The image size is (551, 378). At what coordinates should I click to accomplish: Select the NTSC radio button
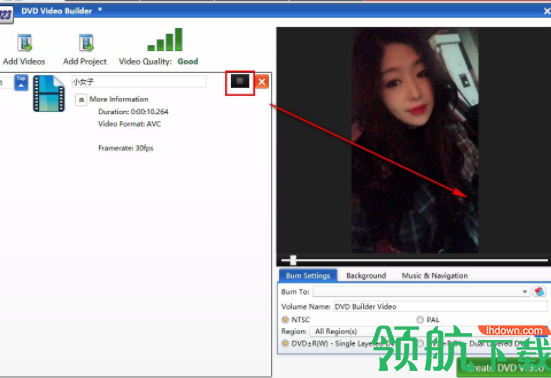coord(285,320)
